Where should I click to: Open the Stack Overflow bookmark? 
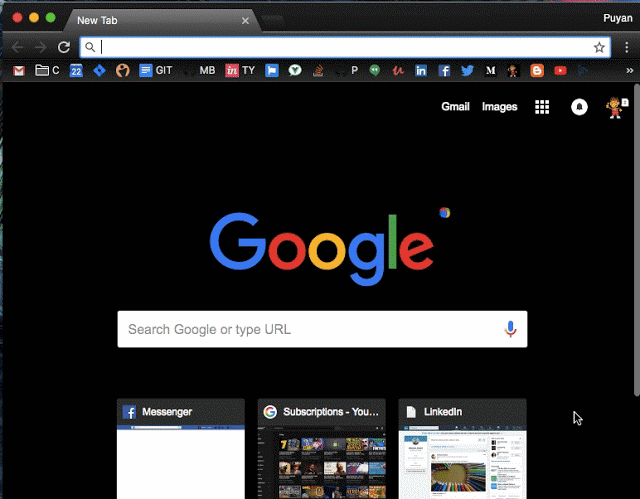tap(318, 71)
